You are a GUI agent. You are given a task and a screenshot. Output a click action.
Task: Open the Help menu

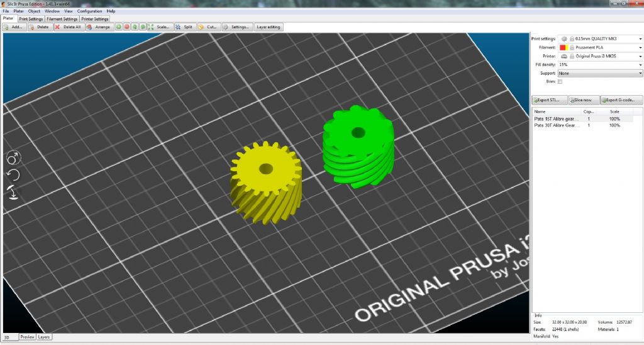coord(111,11)
